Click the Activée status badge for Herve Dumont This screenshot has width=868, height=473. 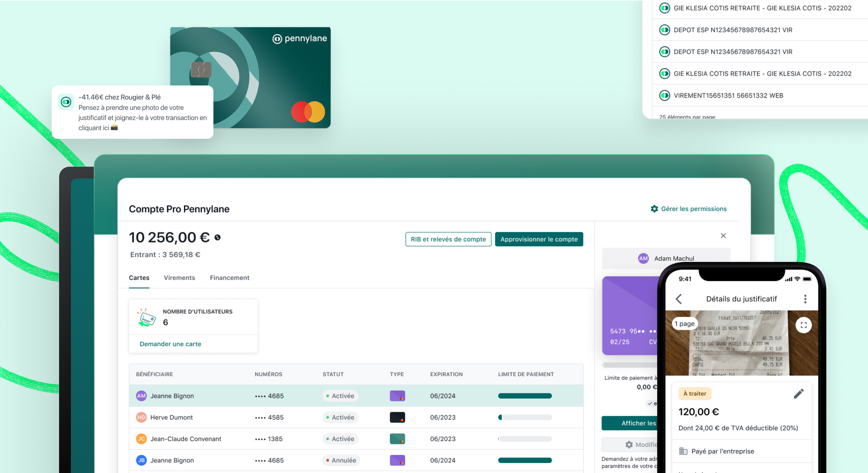pyautogui.click(x=340, y=417)
